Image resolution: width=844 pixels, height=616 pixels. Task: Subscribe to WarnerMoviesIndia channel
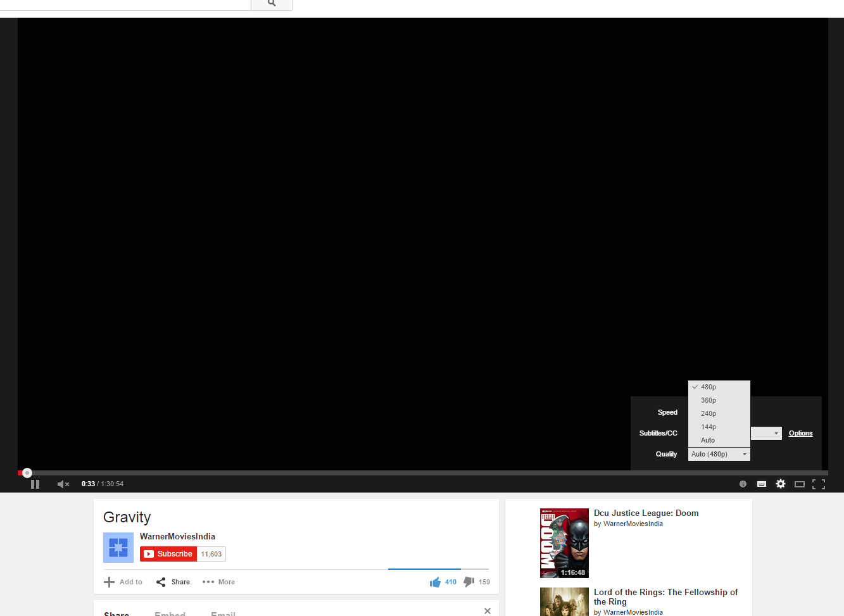[x=168, y=554]
